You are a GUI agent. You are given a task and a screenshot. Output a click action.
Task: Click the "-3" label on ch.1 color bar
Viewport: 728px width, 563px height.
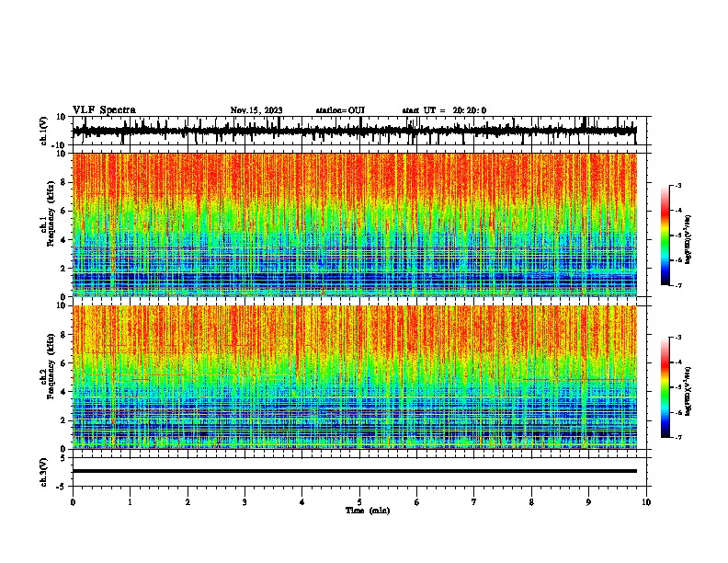click(677, 186)
